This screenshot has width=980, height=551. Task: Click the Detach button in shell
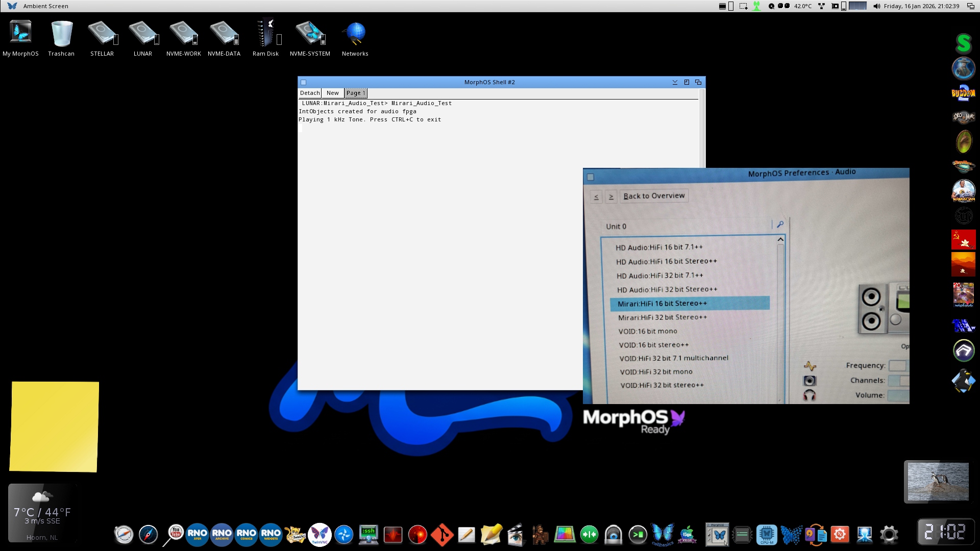point(310,93)
